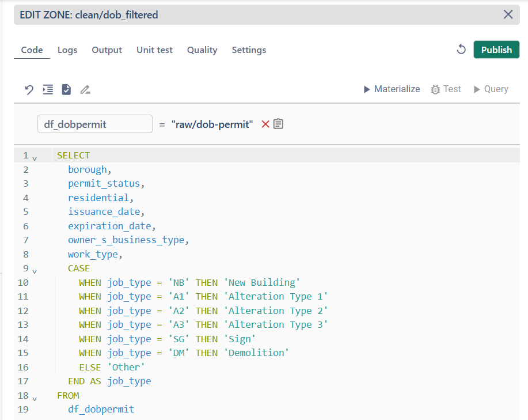
Task: Close the EDIT ZONE panel
Action: click(508, 14)
